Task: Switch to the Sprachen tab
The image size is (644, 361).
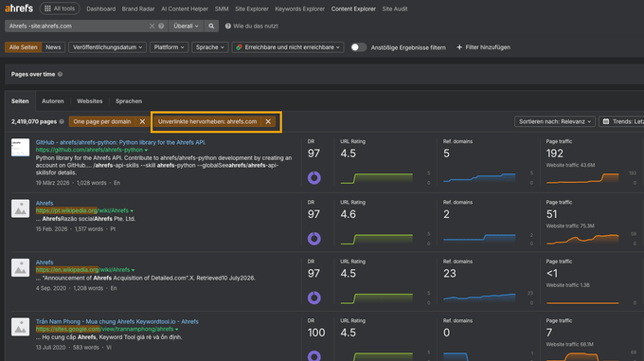Action: [x=129, y=101]
